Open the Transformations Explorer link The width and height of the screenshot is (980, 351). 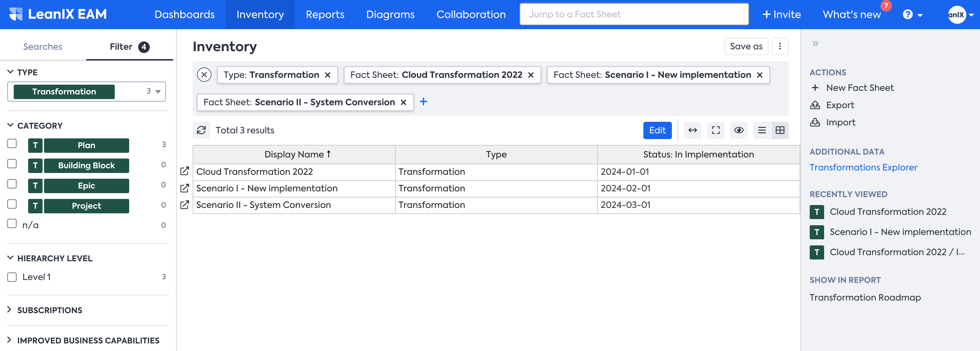[x=863, y=168]
